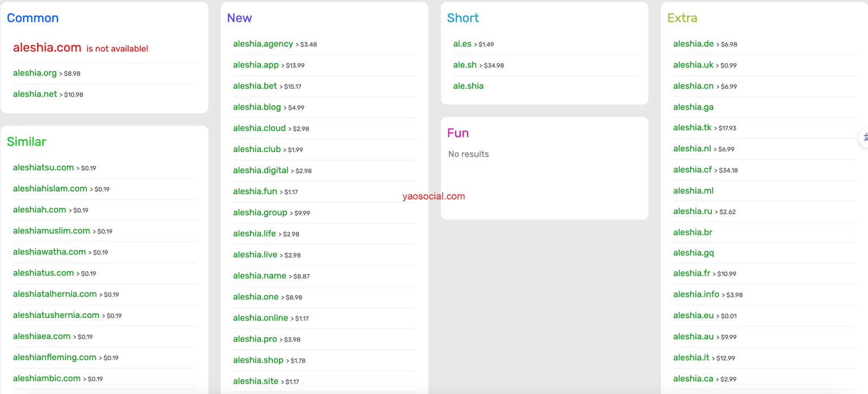Click the al.es short domain
The image size is (868, 394).
click(x=462, y=44)
